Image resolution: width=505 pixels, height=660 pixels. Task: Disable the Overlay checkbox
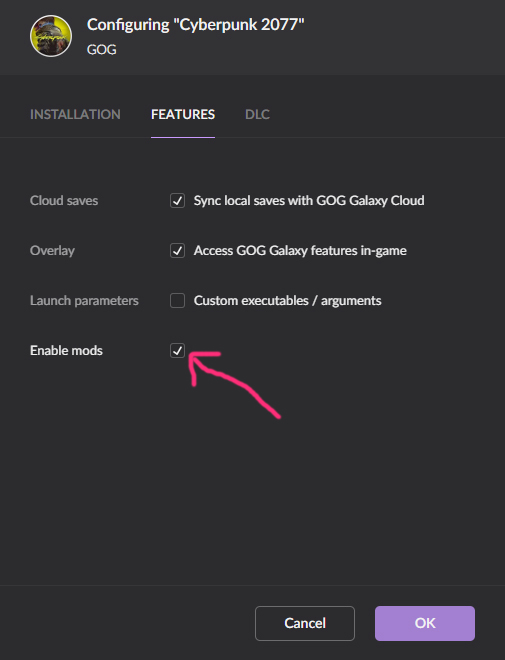click(177, 250)
